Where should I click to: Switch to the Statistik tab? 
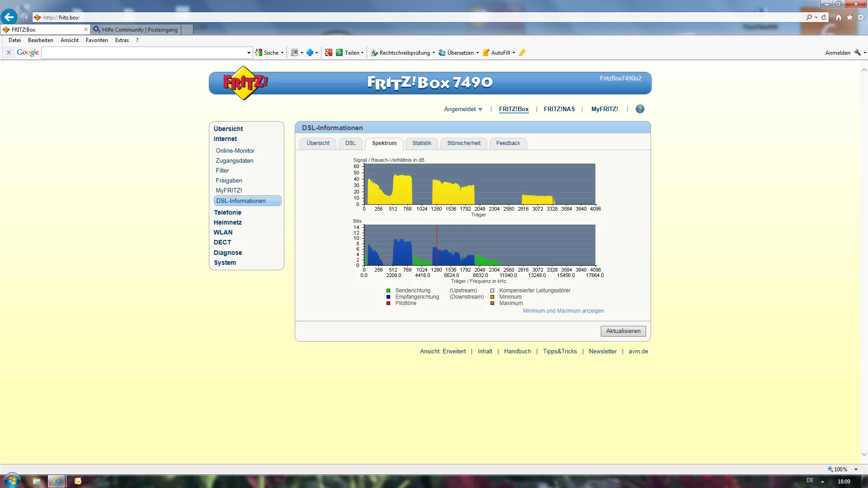(421, 143)
